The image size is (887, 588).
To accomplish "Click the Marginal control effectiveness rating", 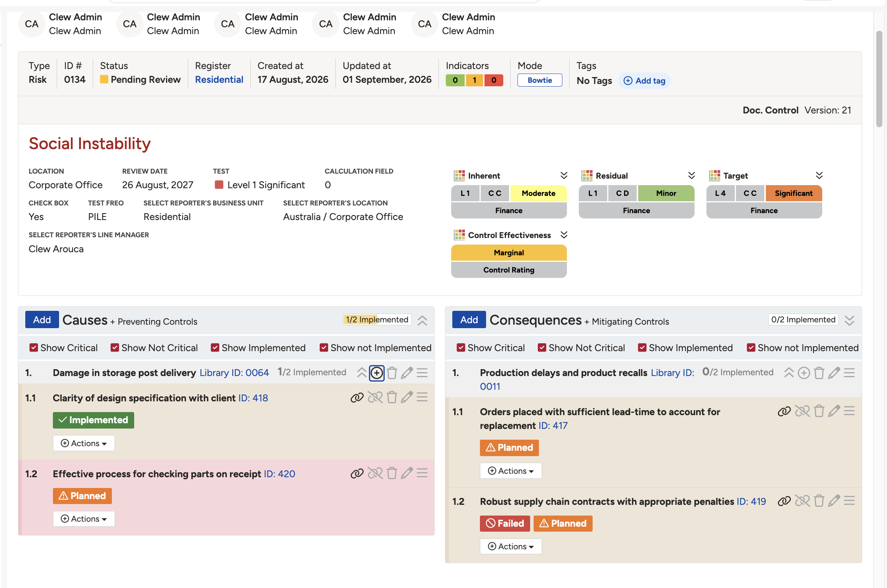I will (x=509, y=253).
